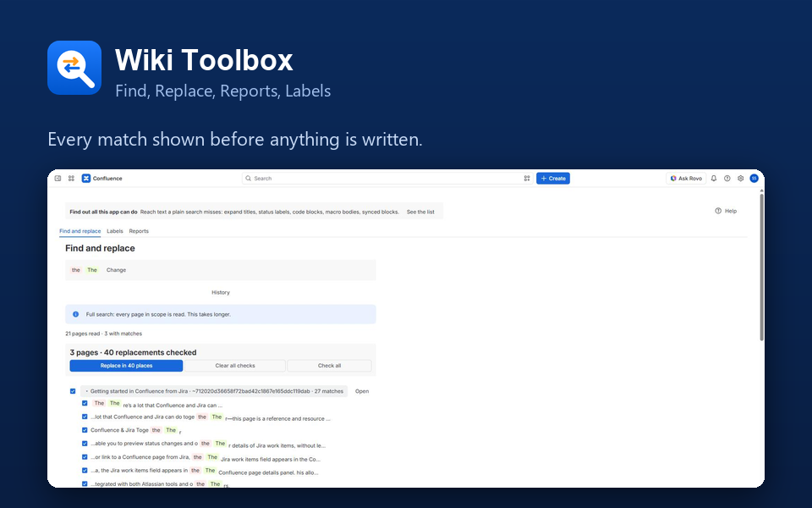The image size is (812, 508).
Task: Open the Getting started page via Open
Action: tap(362, 391)
